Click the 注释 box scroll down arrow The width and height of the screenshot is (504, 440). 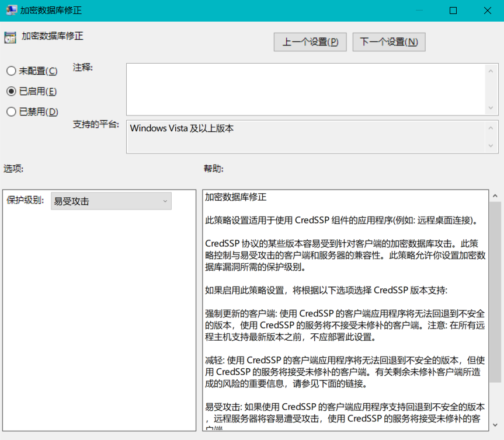491,107
